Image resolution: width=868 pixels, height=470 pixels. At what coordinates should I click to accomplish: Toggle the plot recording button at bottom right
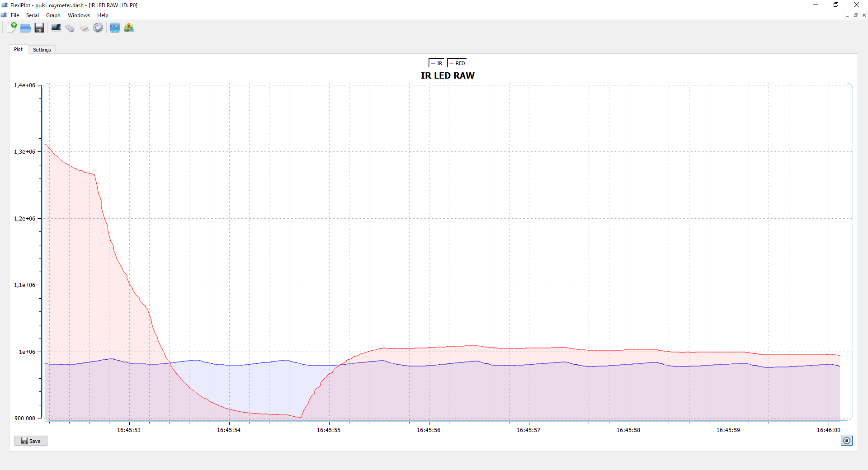[x=846, y=441]
